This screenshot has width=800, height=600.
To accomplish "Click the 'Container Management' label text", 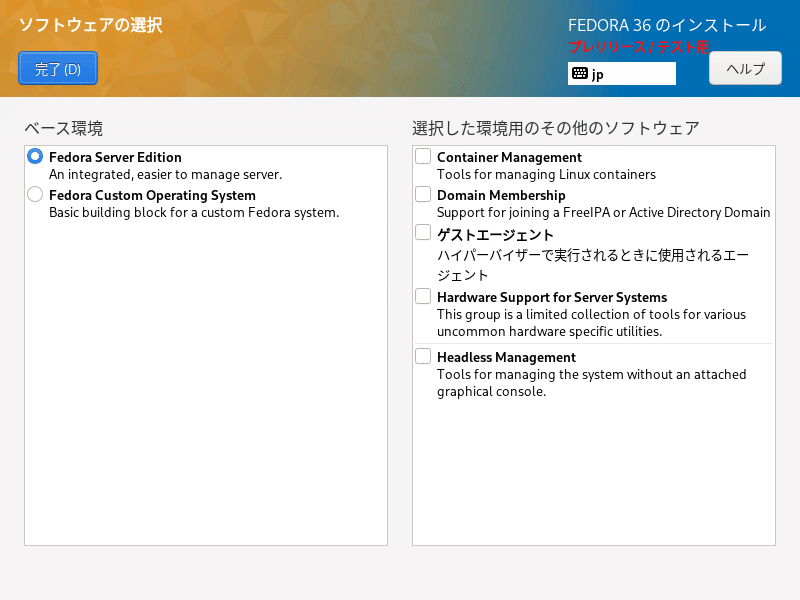I will [x=509, y=157].
